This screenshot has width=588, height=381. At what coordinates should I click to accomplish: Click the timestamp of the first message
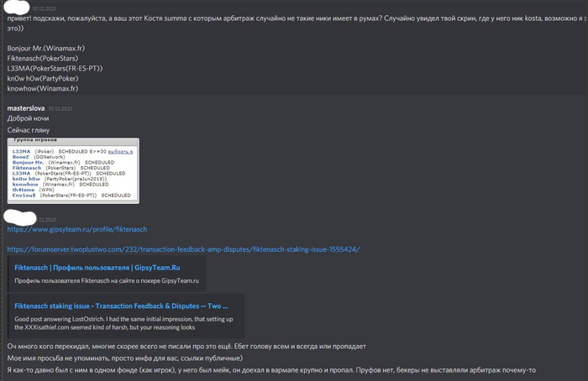coord(45,8)
